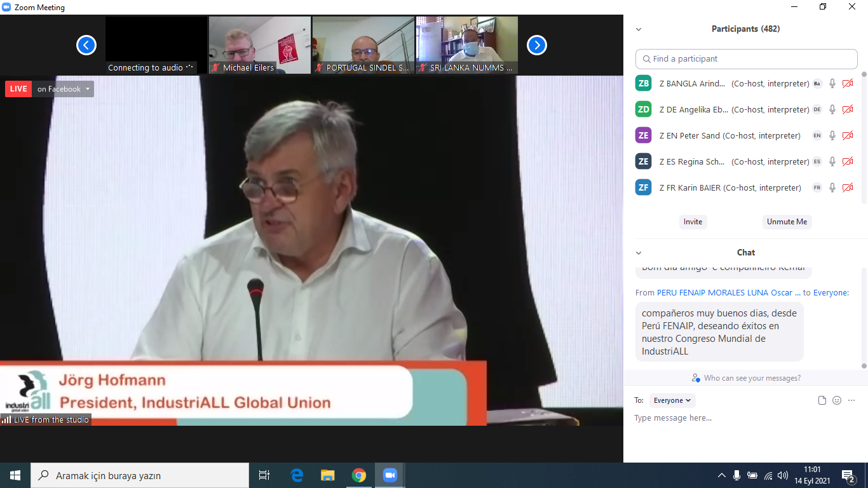This screenshot has width=868, height=488.
Task: Open the emoji picker in chat
Action: [837, 400]
